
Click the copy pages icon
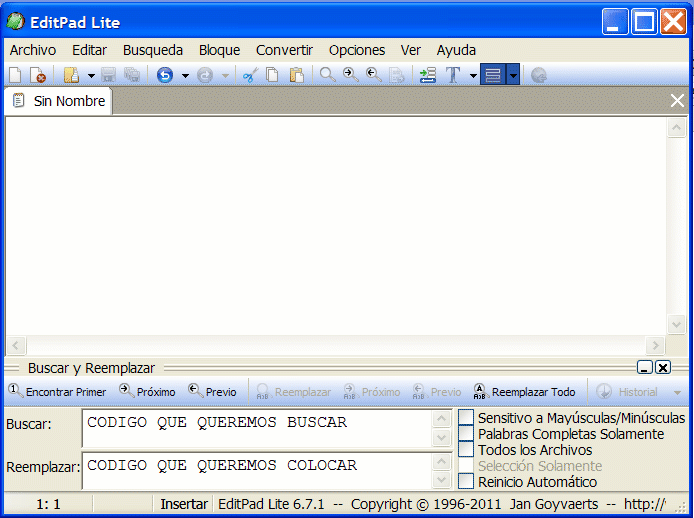[x=272, y=75]
